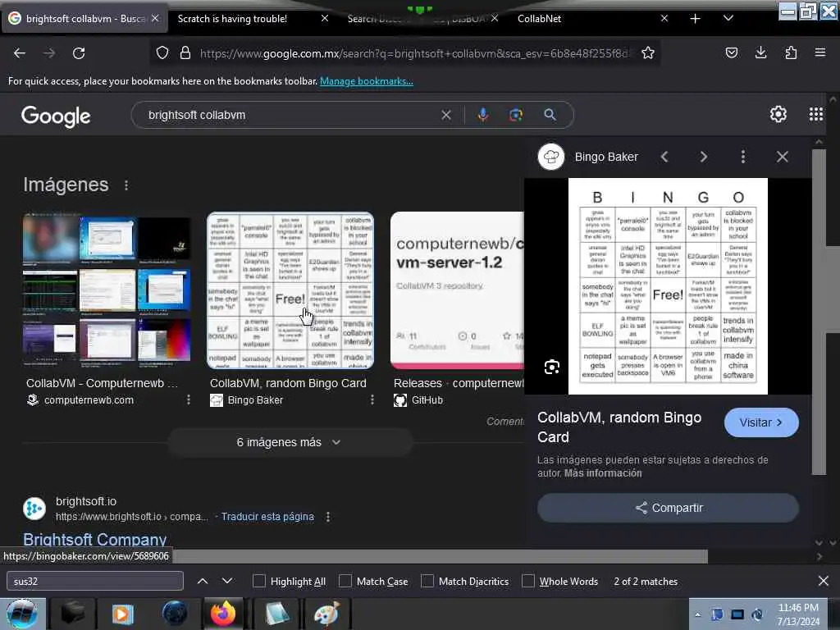Viewport: 840px width, 630px height.
Task: Show next image in Bingo Baker panel
Action: pos(703,157)
